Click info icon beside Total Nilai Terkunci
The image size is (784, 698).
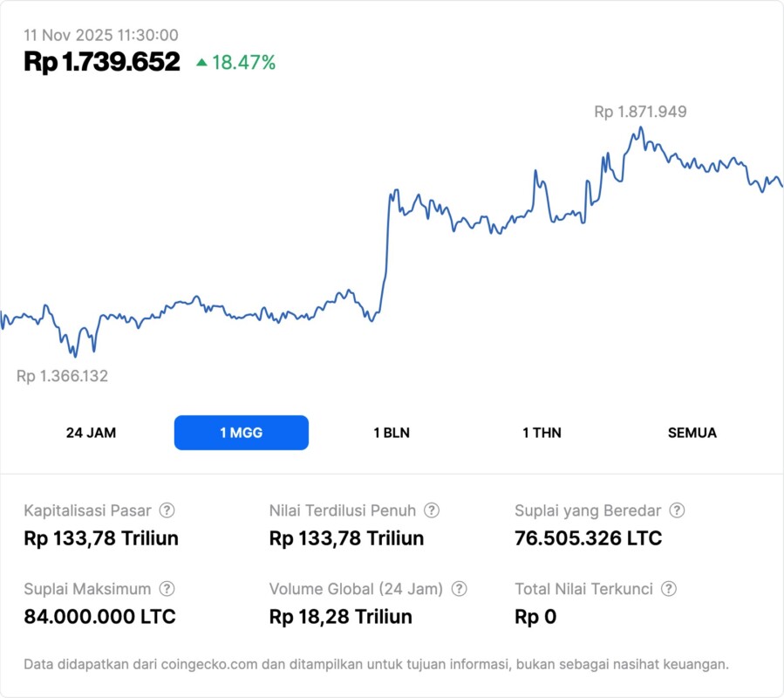(669, 589)
